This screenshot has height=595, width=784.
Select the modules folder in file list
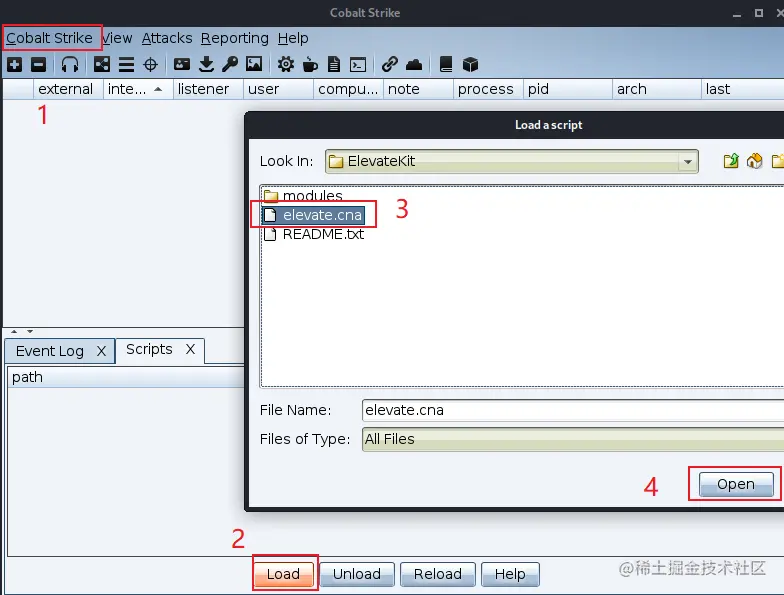click(303, 195)
